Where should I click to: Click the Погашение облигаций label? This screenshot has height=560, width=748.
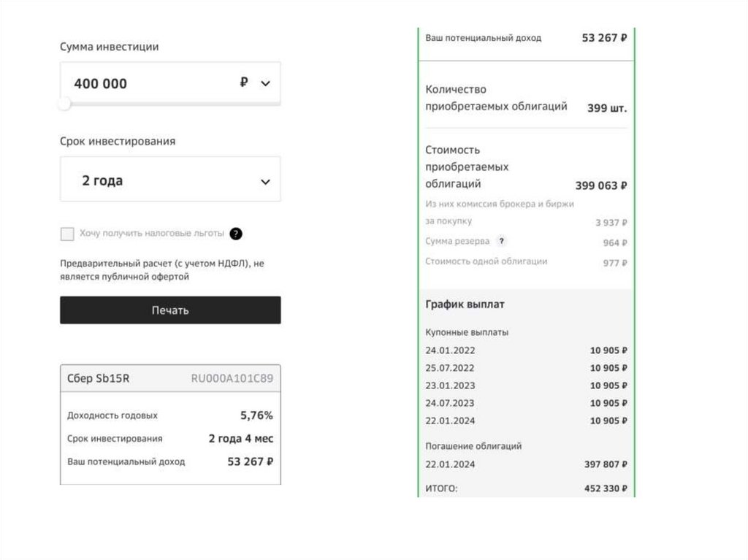click(x=473, y=446)
